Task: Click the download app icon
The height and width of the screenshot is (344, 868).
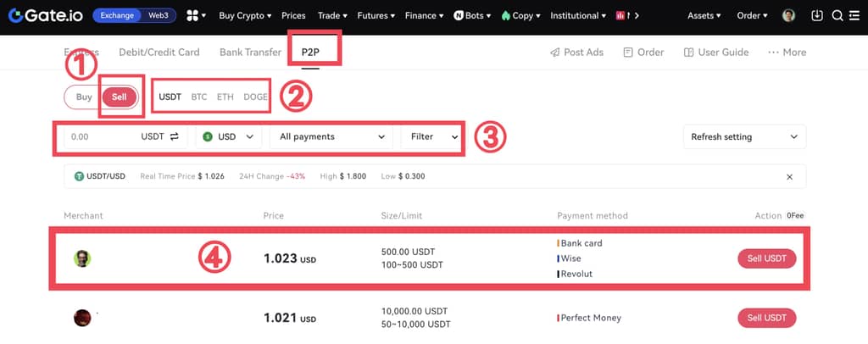Action: click(x=817, y=15)
